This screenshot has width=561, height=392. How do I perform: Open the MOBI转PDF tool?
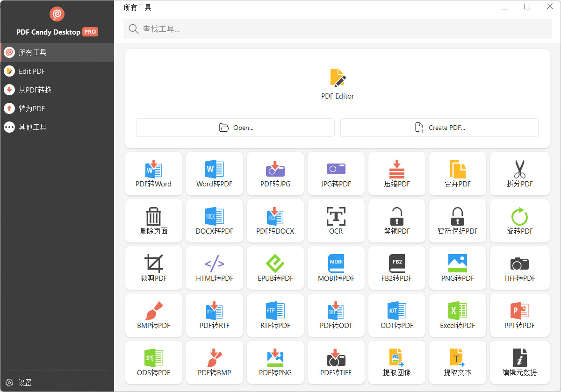click(x=336, y=268)
